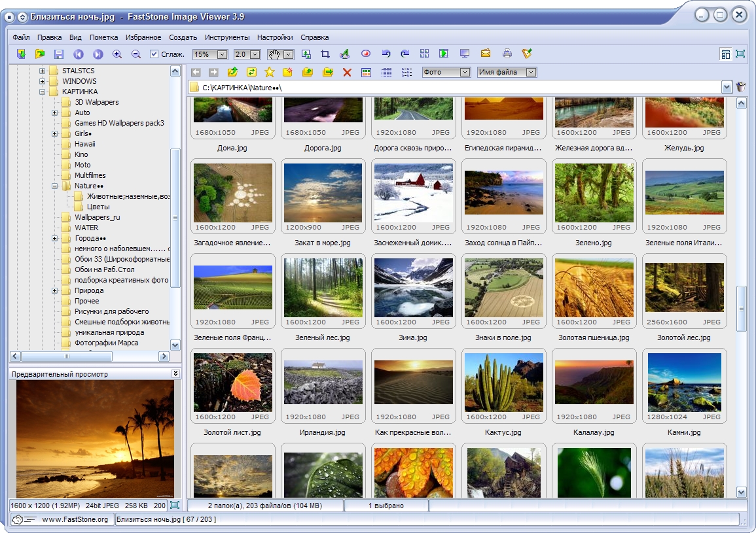Click the Save floppy disk icon
This screenshot has width=756, height=533.
[x=59, y=54]
